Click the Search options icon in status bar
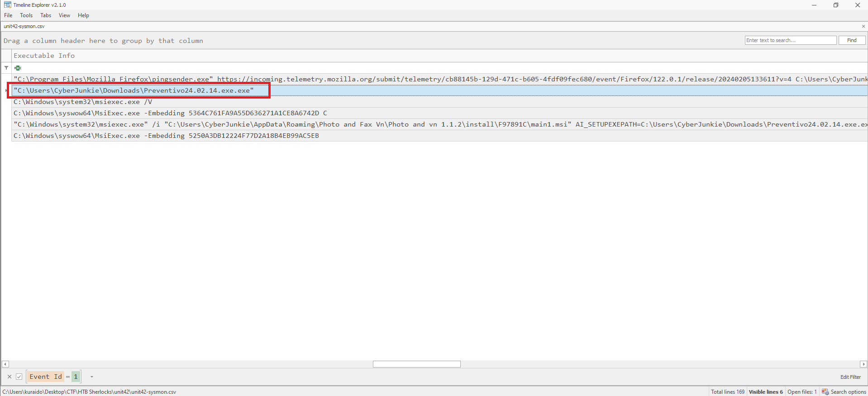The image size is (868, 396). pyautogui.click(x=825, y=392)
